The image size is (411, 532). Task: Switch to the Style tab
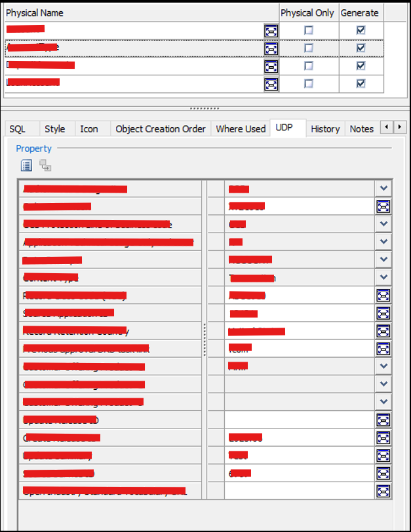pyautogui.click(x=58, y=129)
